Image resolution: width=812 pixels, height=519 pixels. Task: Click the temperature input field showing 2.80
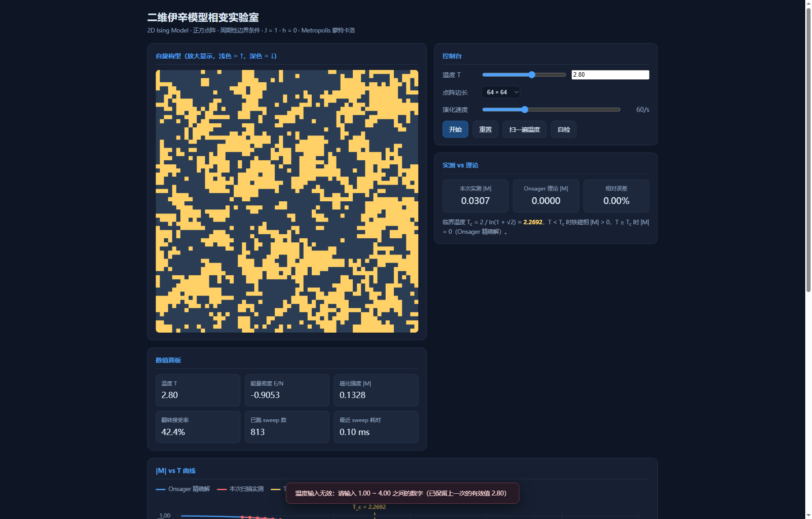pyautogui.click(x=610, y=75)
